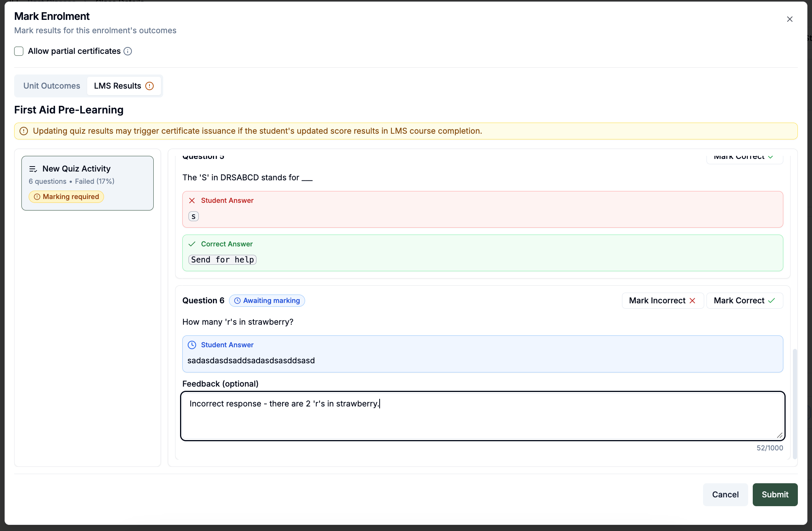Click the clock icon in the Awaiting marking badge
Image resolution: width=812 pixels, height=531 pixels.
pos(237,301)
